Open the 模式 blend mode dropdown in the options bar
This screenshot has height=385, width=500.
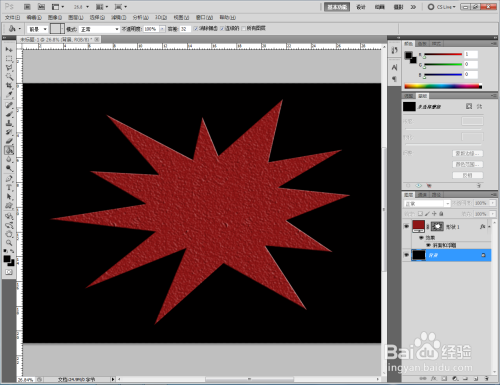[x=99, y=29]
